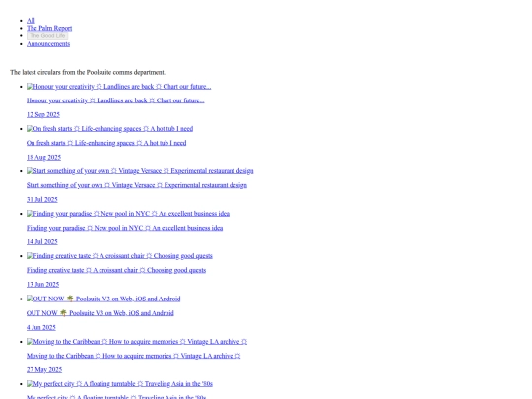Click broken image link for Start something of your own

140,171
